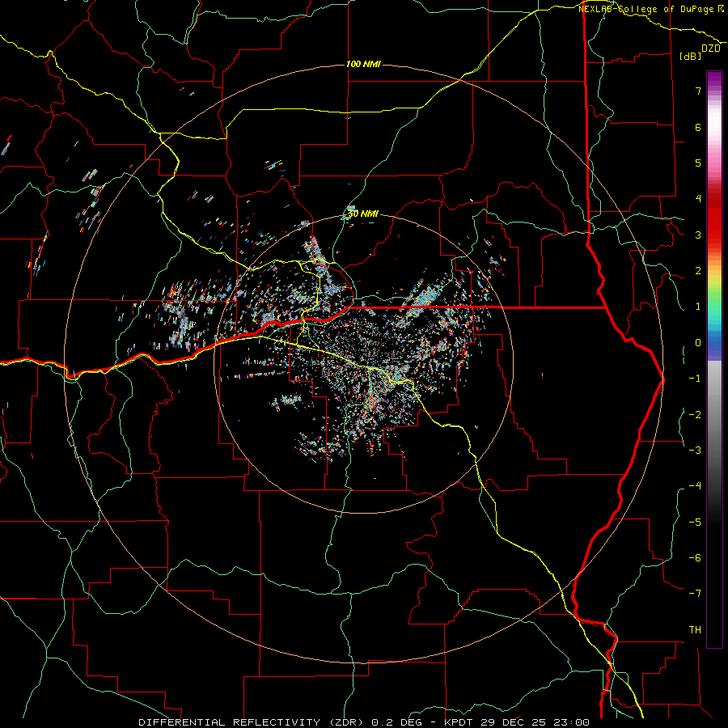Click legend value -1
The image size is (728, 728).
pos(695,379)
